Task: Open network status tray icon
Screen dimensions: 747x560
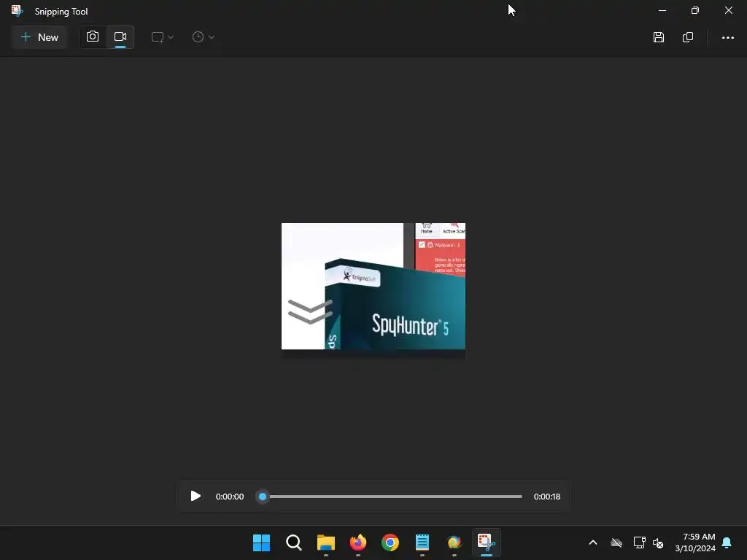Action: pyautogui.click(x=639, y=542)
